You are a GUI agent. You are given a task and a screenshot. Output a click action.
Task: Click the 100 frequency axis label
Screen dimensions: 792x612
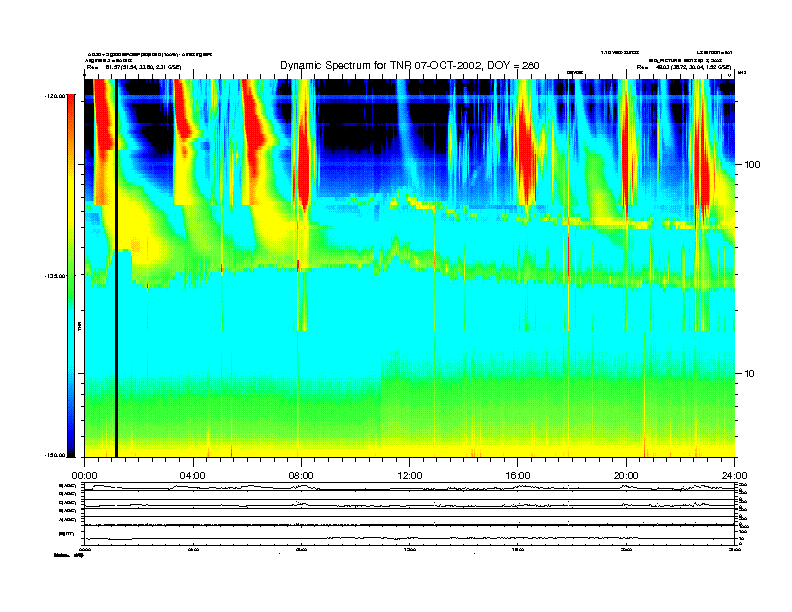pos(752,165)
